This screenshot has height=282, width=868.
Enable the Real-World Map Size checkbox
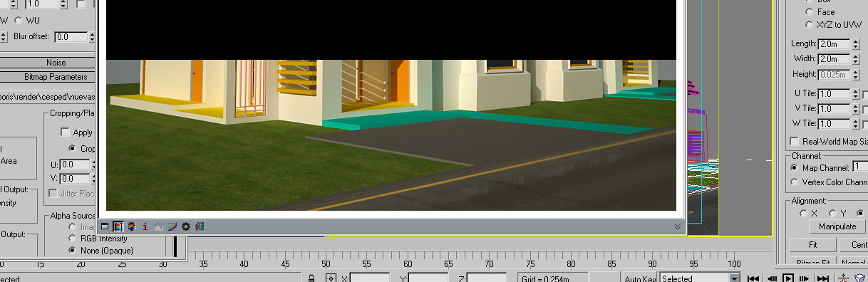795,142
